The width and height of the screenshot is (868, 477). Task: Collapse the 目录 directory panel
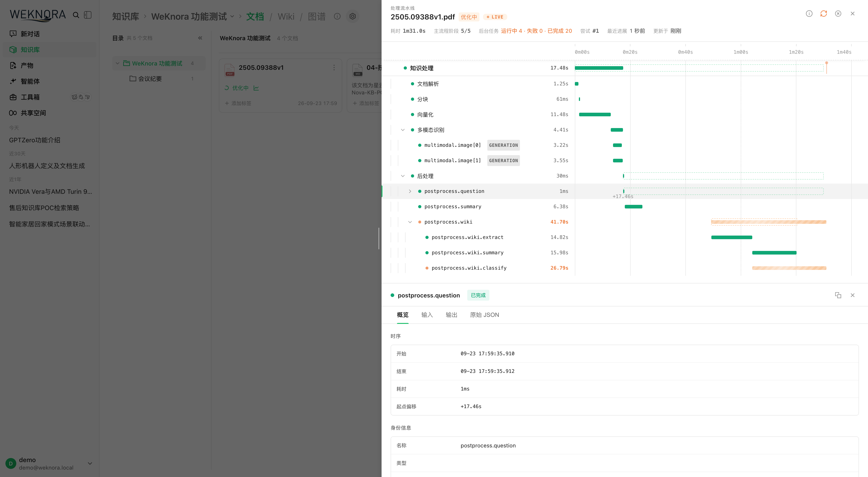coord(200,38)
